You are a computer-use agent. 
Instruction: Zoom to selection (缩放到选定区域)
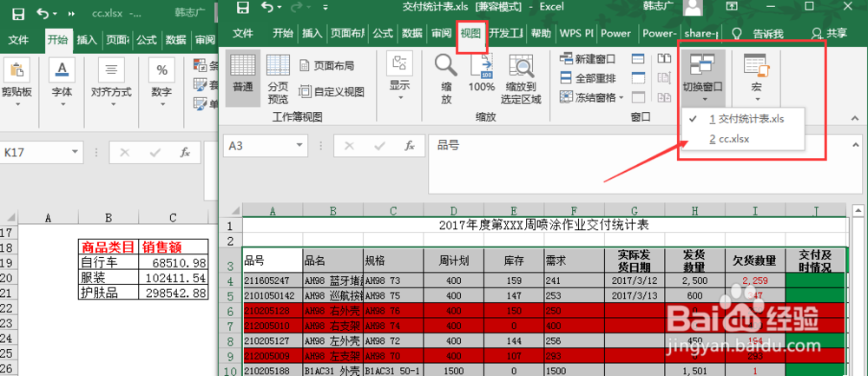521,78
